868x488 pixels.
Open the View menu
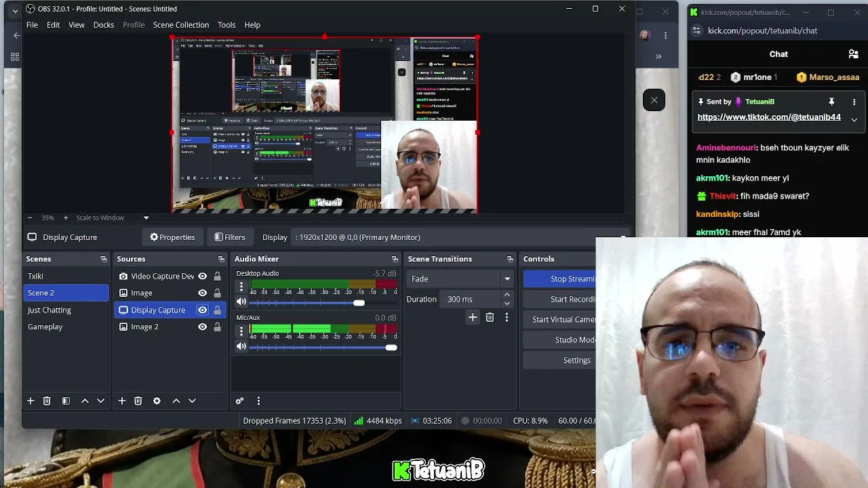[x=77, y=24]
